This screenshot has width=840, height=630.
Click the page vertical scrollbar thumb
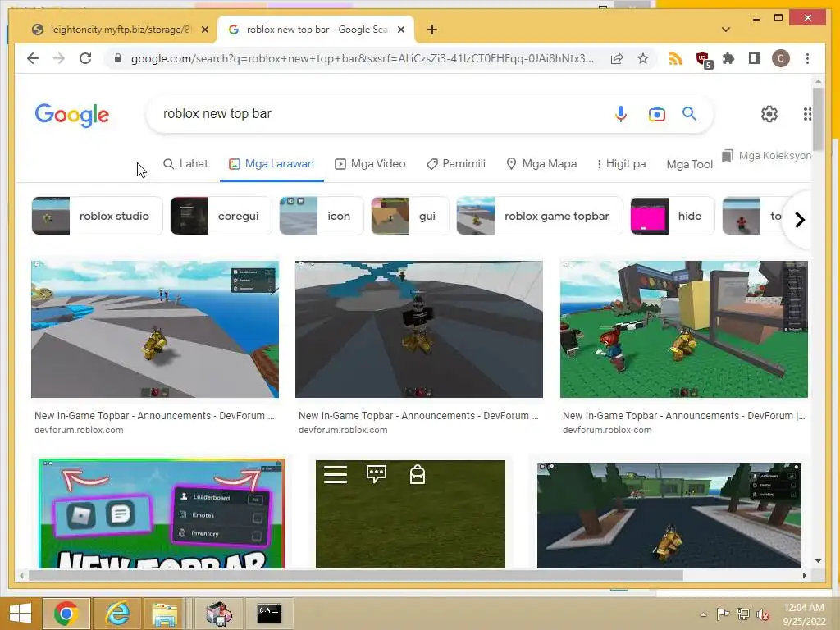tap(818, 119)
